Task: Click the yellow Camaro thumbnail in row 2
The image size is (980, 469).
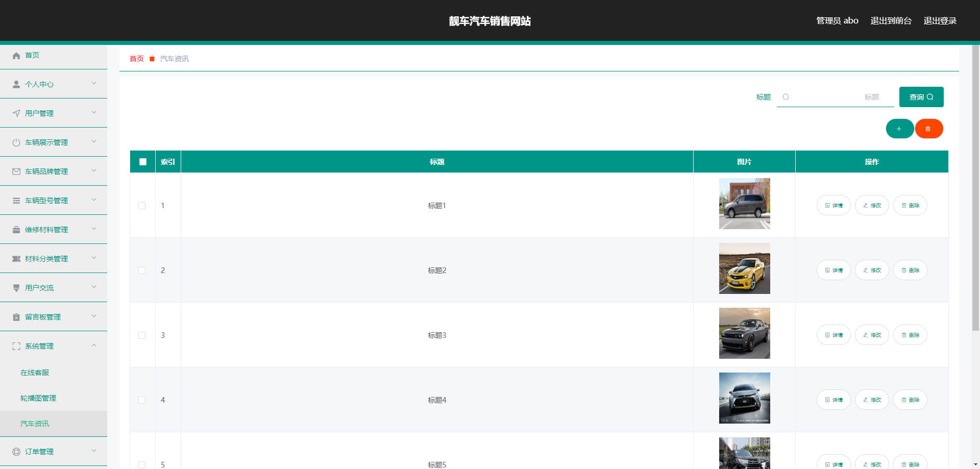Action: (x=745, y=268)
